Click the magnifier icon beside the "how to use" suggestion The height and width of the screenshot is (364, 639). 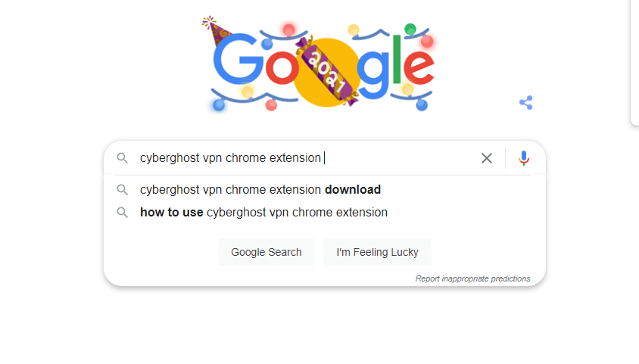click(x=122, y=213)
